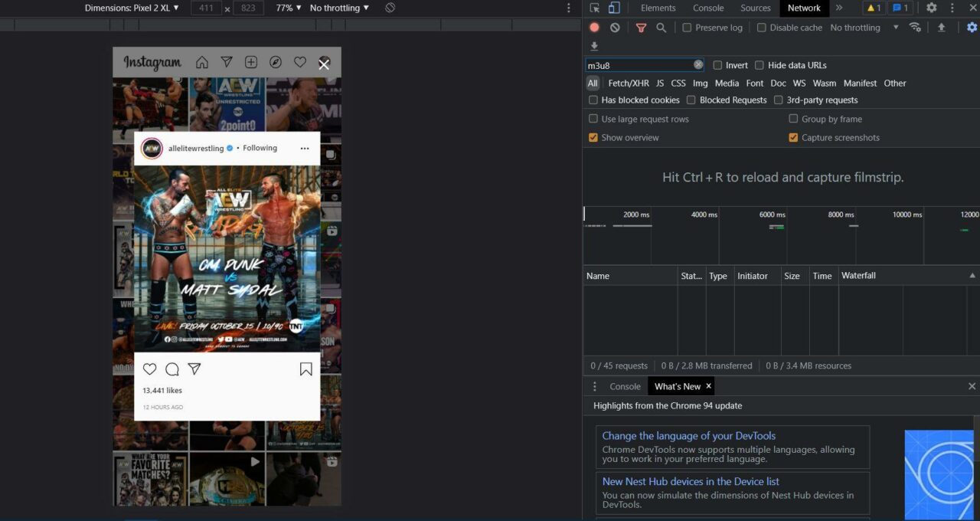
Task: Click Following next to allelitewrestling
Action: click(260, 147)
